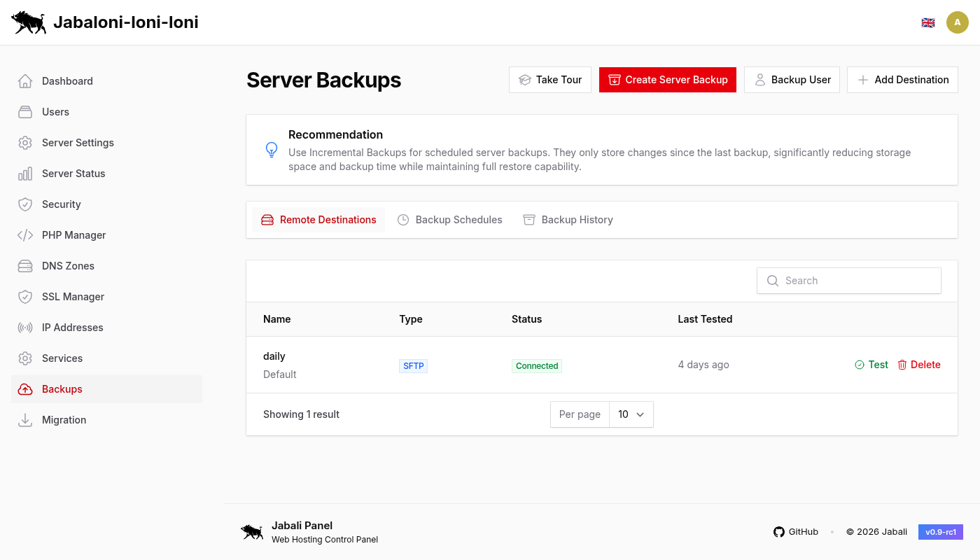Open the Per page dropdown showing 10
980x560 pixels.
coord(630,414)
